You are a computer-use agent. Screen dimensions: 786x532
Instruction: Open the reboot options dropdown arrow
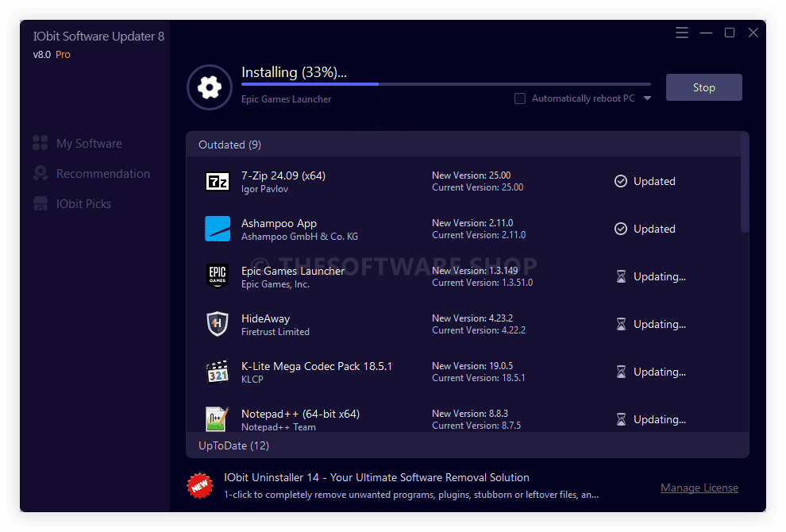tap(647, 98)
